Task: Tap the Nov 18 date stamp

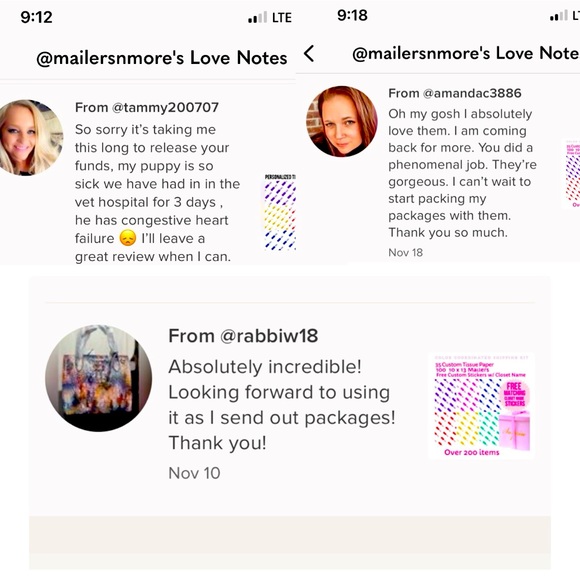Action: (x=405, y=253)
